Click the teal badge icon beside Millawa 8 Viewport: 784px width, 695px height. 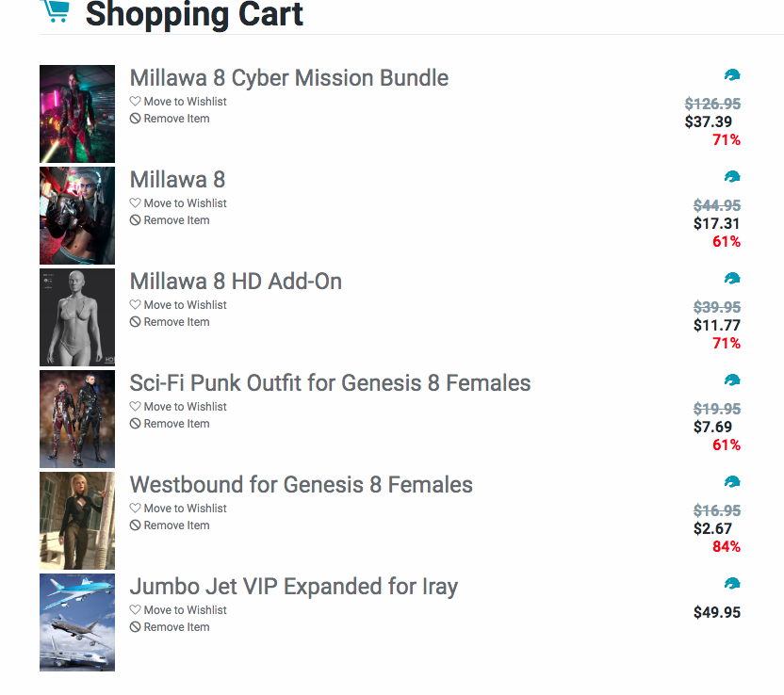click(732, 177)
